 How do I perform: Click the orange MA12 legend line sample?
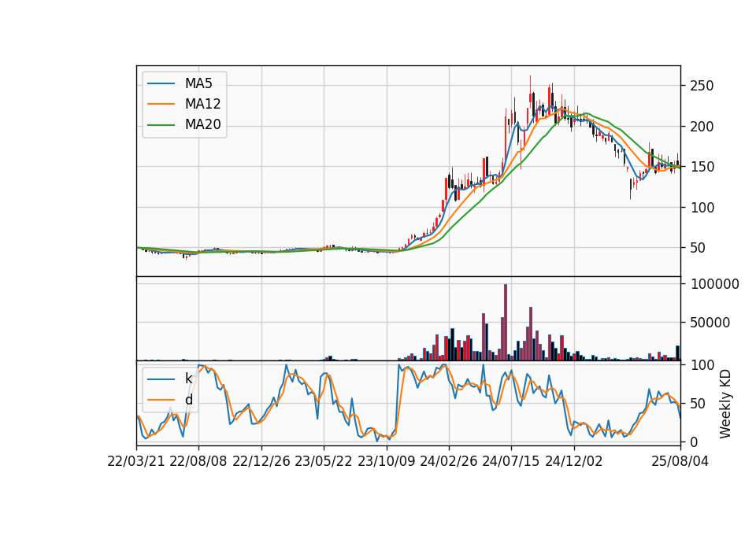tap(161, 104)
